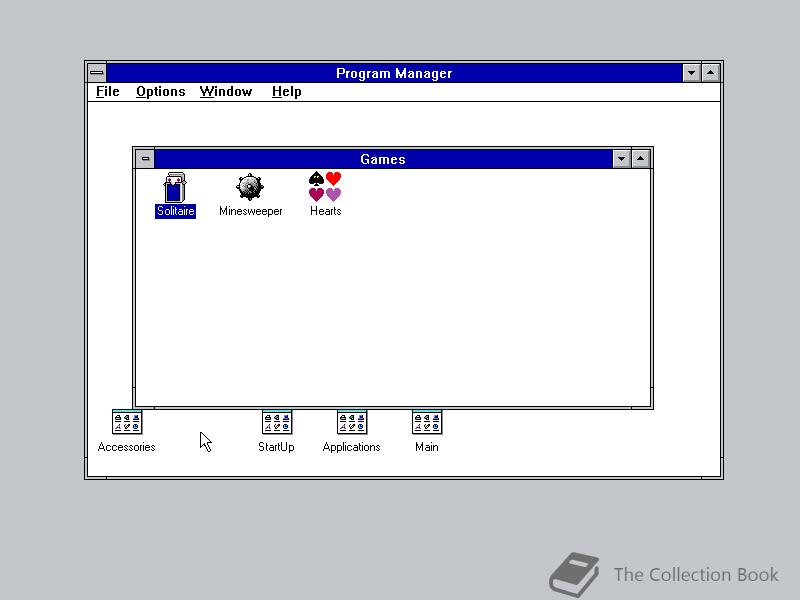Minimize the Games group window
This screenshot has height=600, width=800.
pos(621,159)
